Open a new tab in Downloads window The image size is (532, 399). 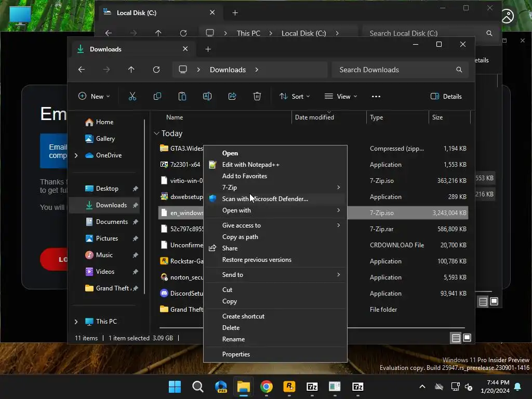click(208, 49)
